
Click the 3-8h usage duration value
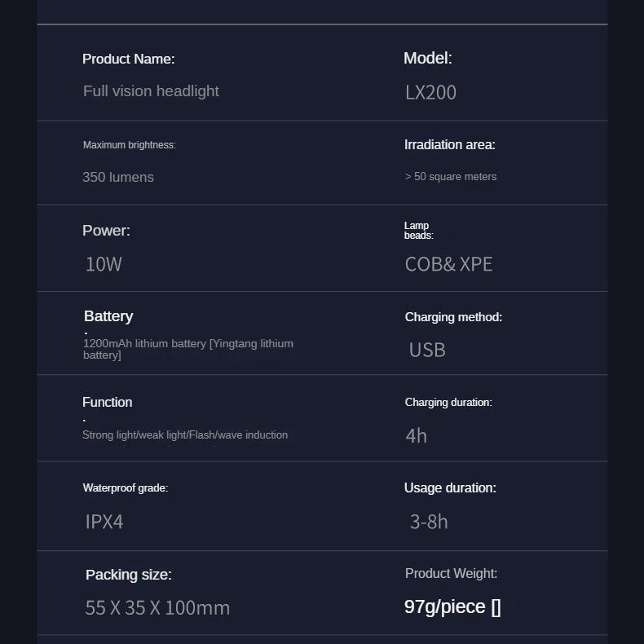(x=429, y=522)
